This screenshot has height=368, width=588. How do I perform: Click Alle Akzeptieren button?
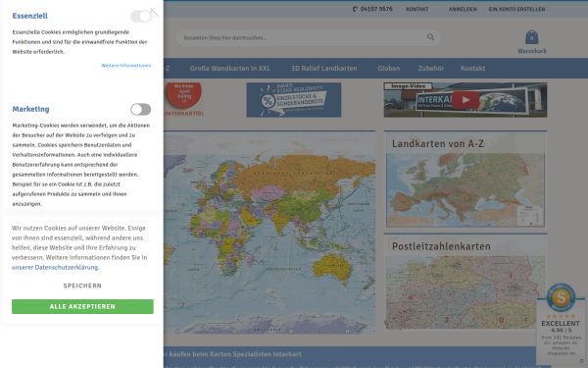pos(82,306)
